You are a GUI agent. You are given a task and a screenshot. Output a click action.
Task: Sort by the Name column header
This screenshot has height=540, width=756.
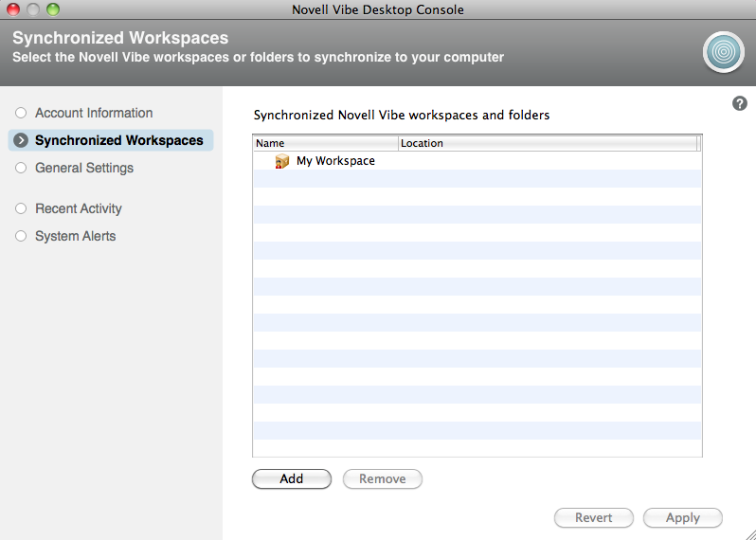[325, 143]
